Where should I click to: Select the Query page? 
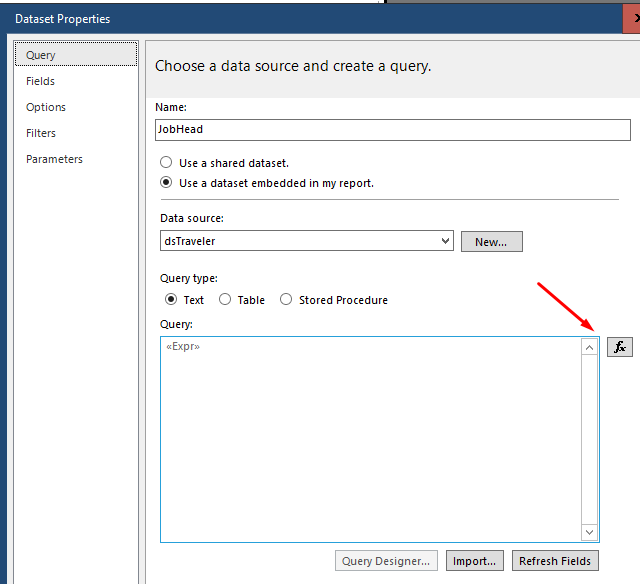pyautogui.click(x=76, y=54)
